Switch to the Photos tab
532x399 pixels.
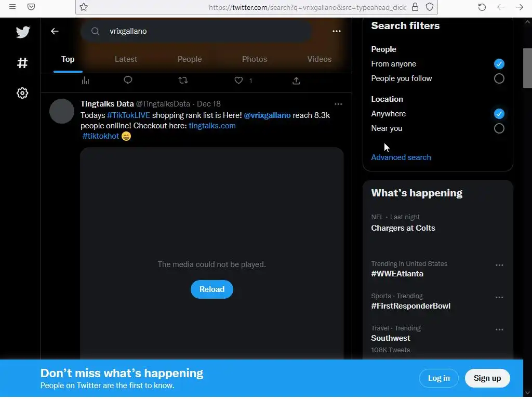255,59
